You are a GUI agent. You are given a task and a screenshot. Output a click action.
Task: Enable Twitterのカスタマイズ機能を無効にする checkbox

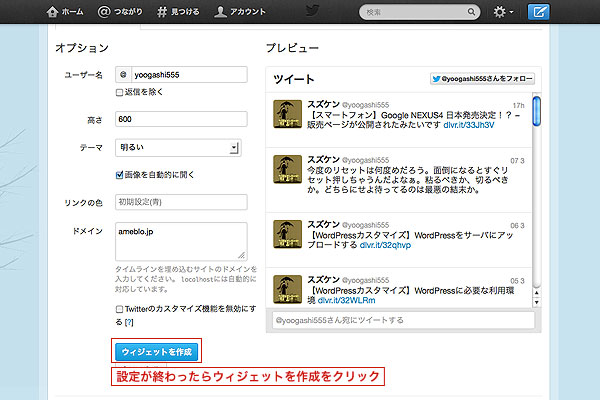tap(119, 309)
